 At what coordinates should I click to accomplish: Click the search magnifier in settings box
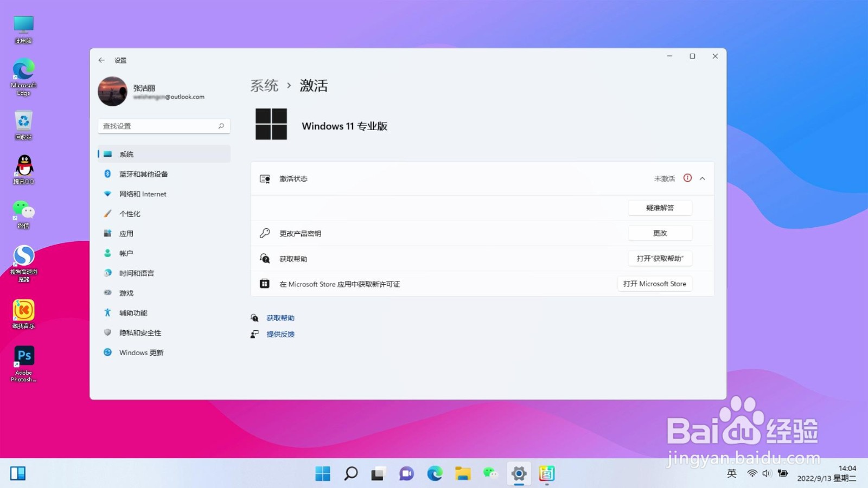[x=221, y=126]
